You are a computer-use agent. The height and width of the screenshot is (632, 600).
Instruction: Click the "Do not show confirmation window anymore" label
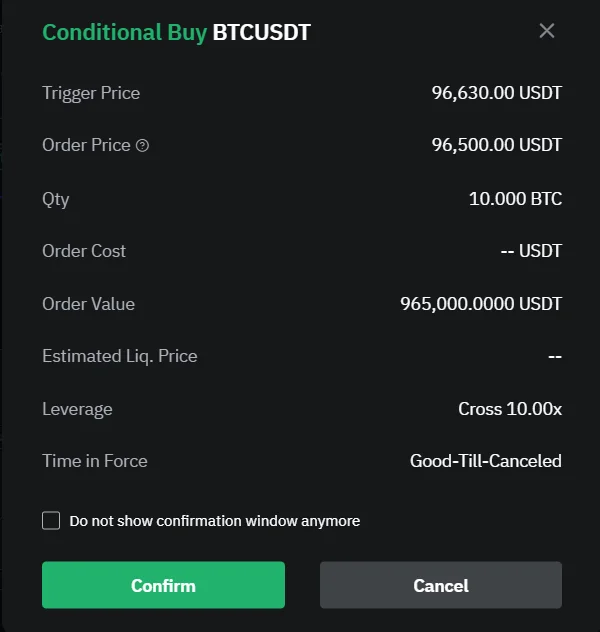pyautogui.click(x=214, y=521)
